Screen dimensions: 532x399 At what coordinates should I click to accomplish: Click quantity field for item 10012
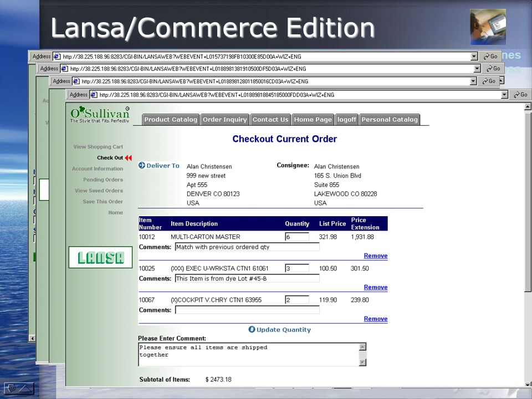click(297, 237)
